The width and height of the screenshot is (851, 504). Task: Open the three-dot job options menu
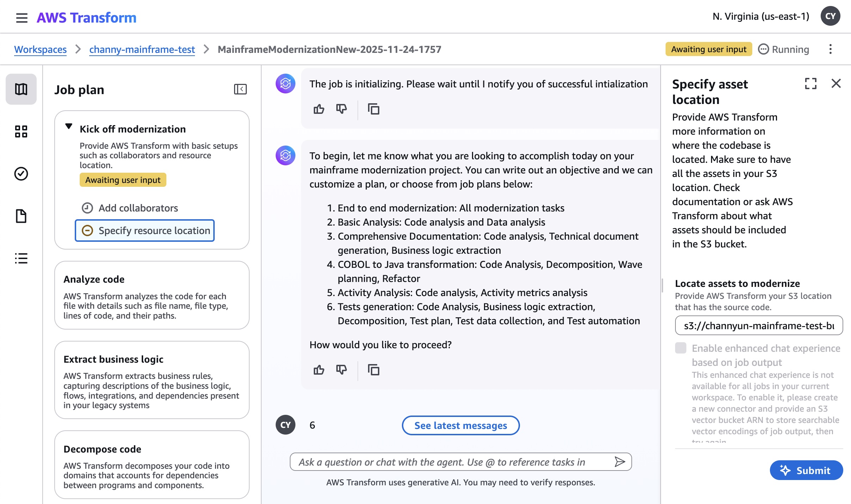point(830,49)
